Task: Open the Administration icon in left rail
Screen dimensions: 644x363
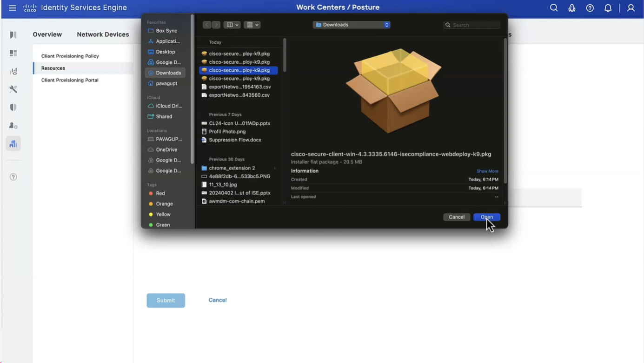Action: [13, 126]
